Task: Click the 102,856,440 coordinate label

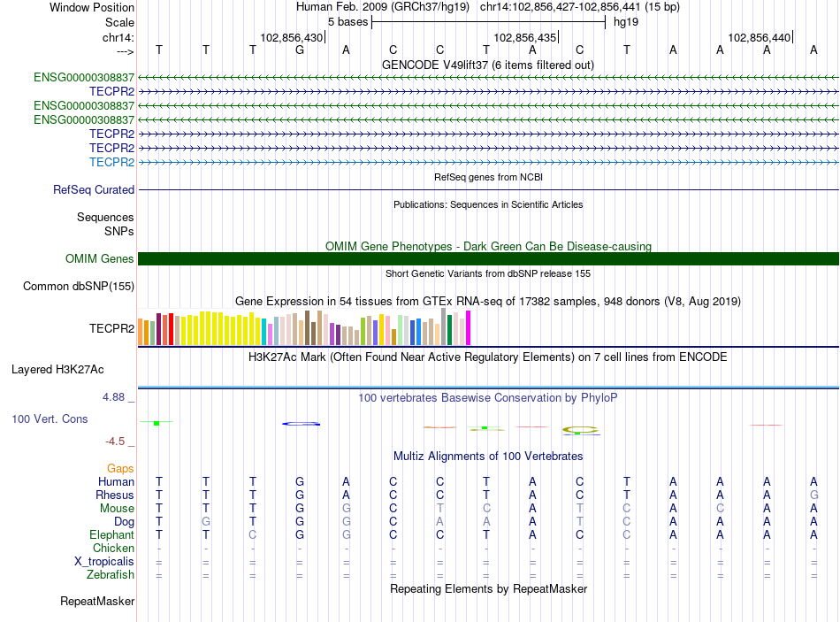Action: click(759, 37)
